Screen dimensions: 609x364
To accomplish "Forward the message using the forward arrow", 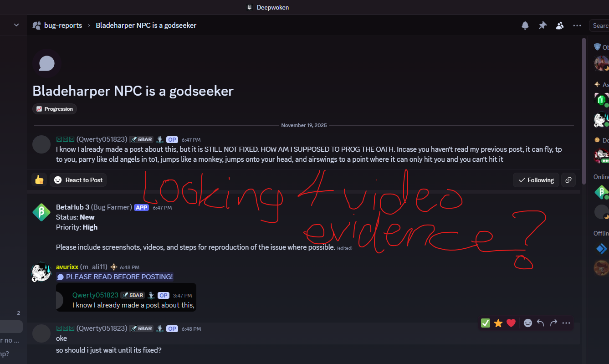I will point(553,323).
